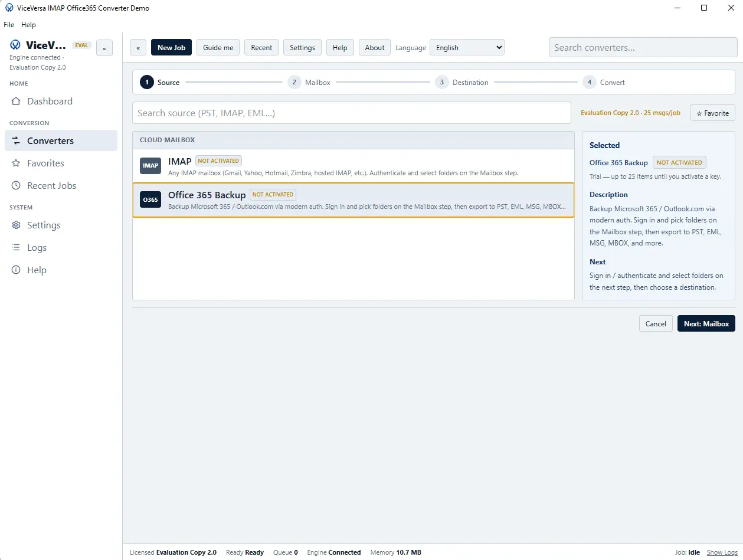Go to Dashboard in sidebar
The height and width of the screenshot is (560, 743).
coord(61,101)
